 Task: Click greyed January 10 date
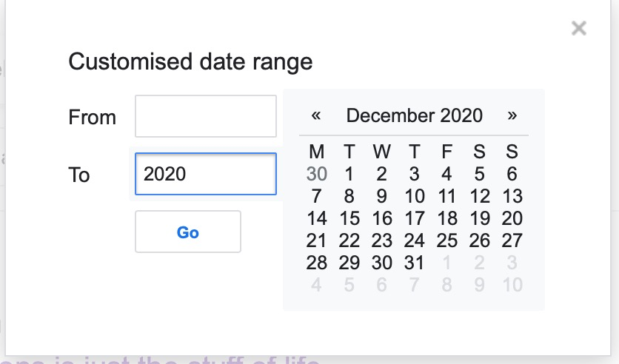tap(512, 285)
